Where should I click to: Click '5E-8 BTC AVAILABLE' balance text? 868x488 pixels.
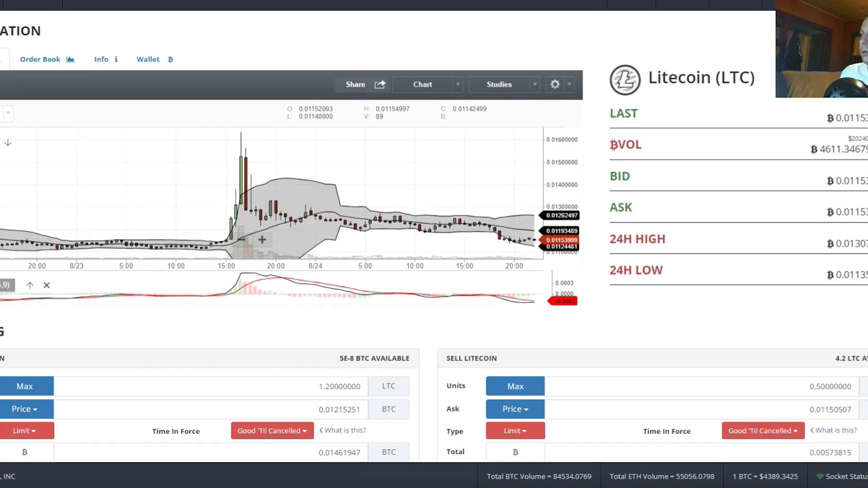click(374, 358)
